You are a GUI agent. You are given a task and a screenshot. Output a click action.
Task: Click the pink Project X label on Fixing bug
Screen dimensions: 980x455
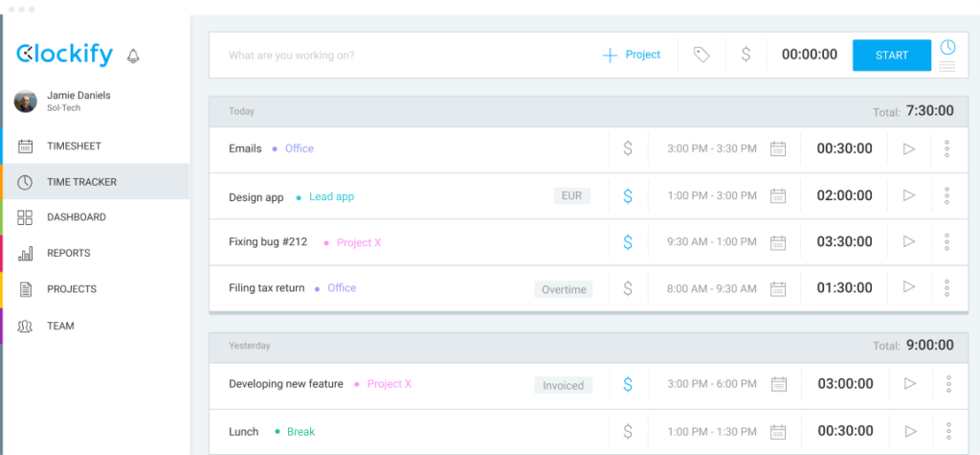358,243
